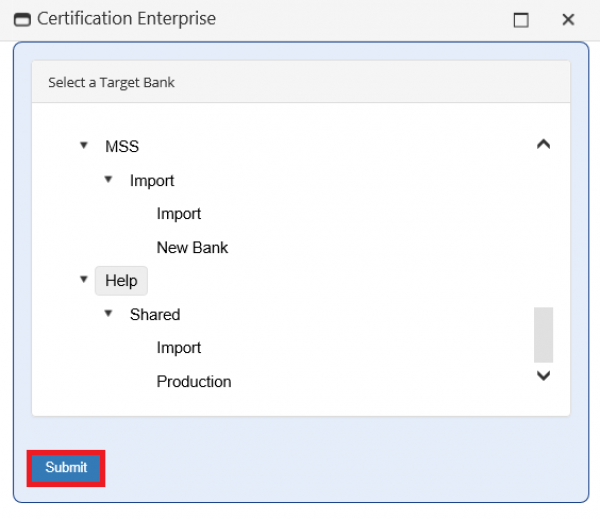Select the highlighted Help item
The width and height of the screenshot is (600, 519).
[x=121, y=281]
